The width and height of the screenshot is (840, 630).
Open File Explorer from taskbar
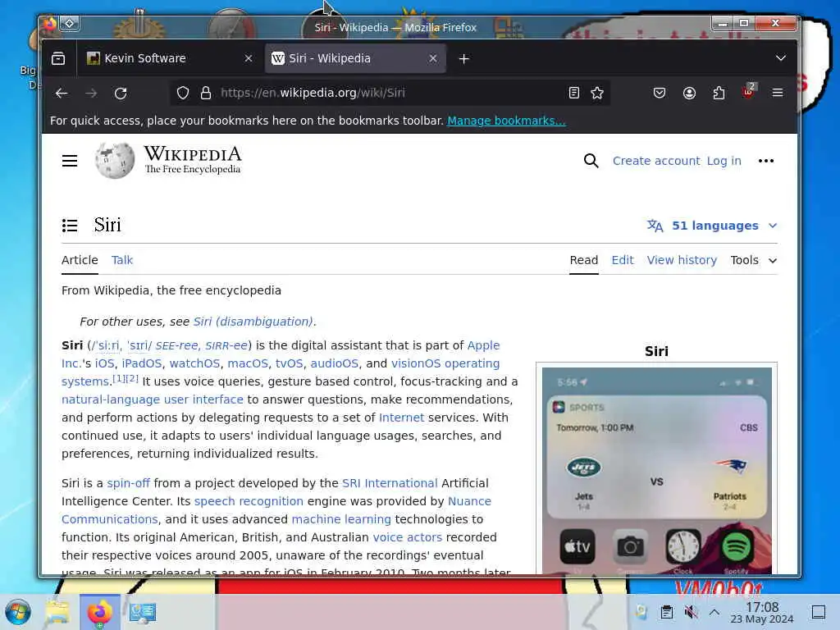pos(58,612)
